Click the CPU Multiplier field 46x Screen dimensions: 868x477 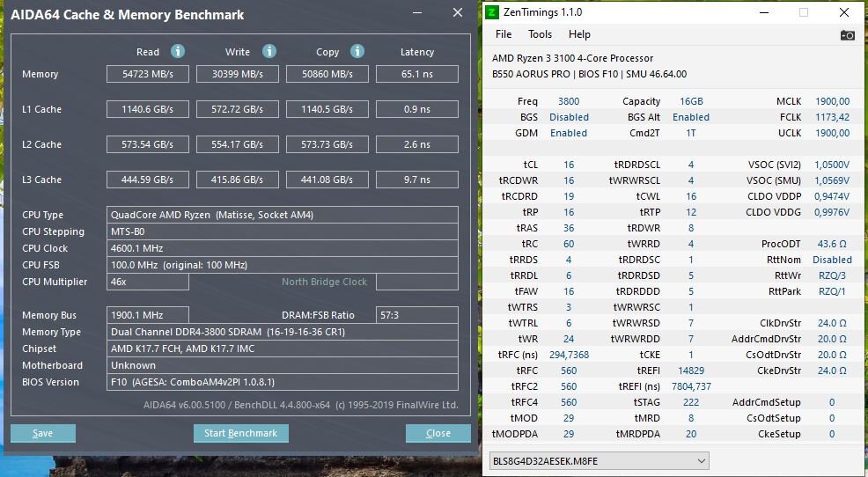click(148, 282)
